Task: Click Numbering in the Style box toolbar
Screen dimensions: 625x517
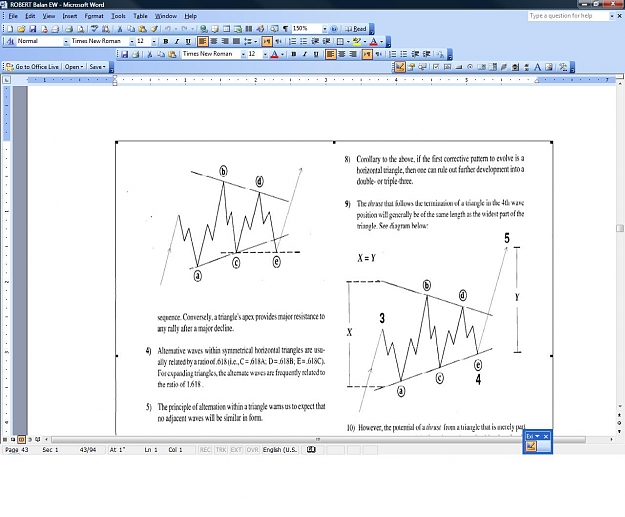Action: click(292, 41)
